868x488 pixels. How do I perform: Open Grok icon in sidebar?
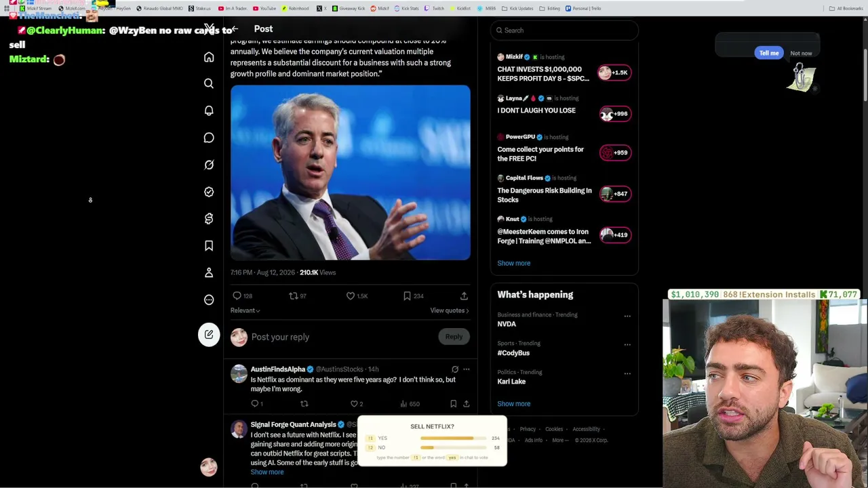209,165
